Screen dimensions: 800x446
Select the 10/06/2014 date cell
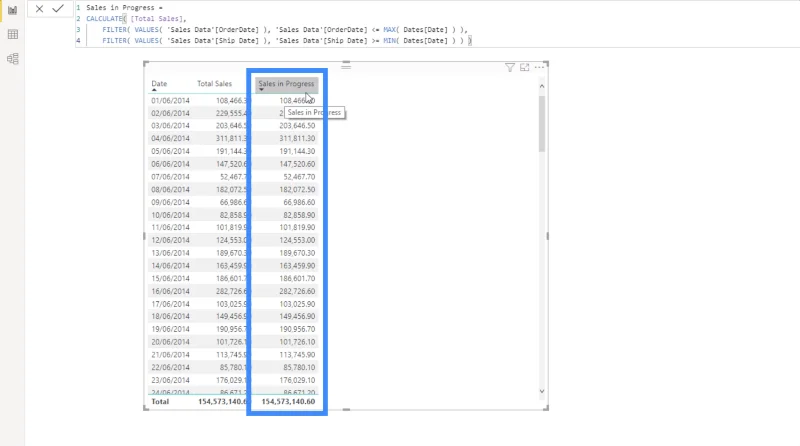tap(170, 215)
